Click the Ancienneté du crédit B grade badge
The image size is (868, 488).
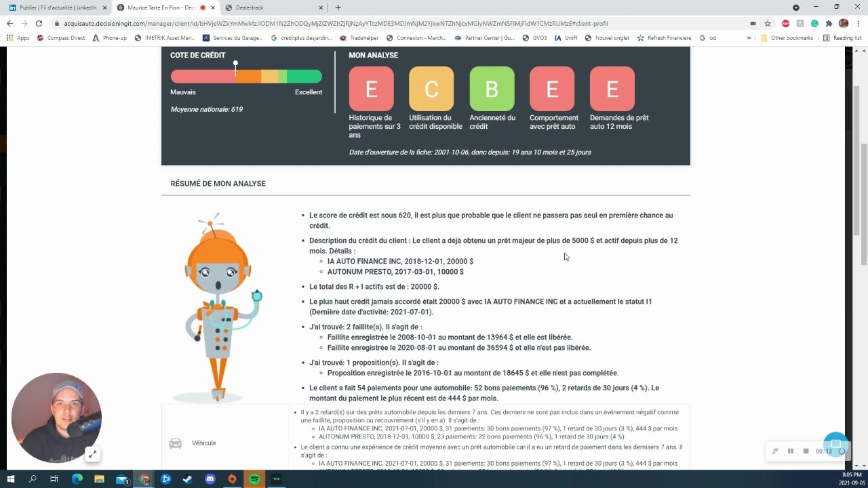pos(492,89)
